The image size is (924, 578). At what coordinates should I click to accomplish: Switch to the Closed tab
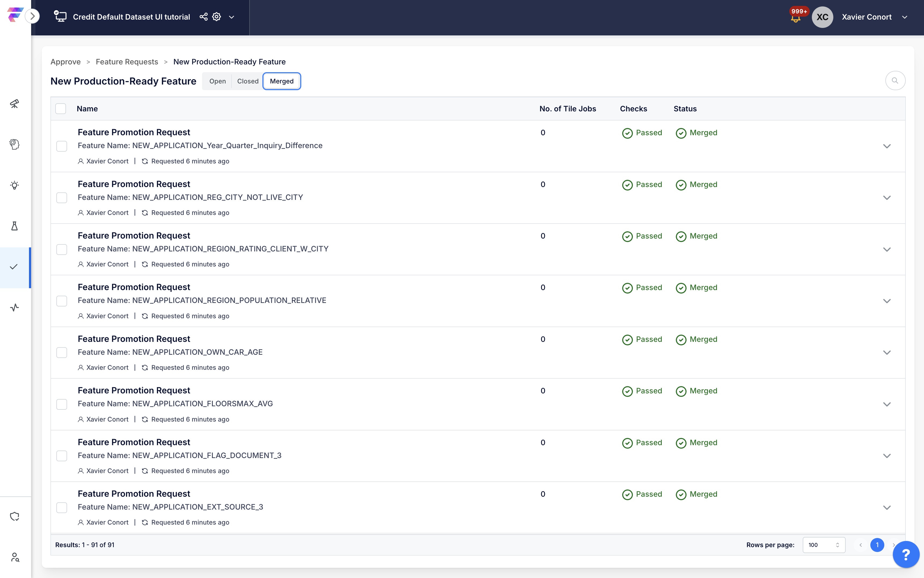point(248,81)
